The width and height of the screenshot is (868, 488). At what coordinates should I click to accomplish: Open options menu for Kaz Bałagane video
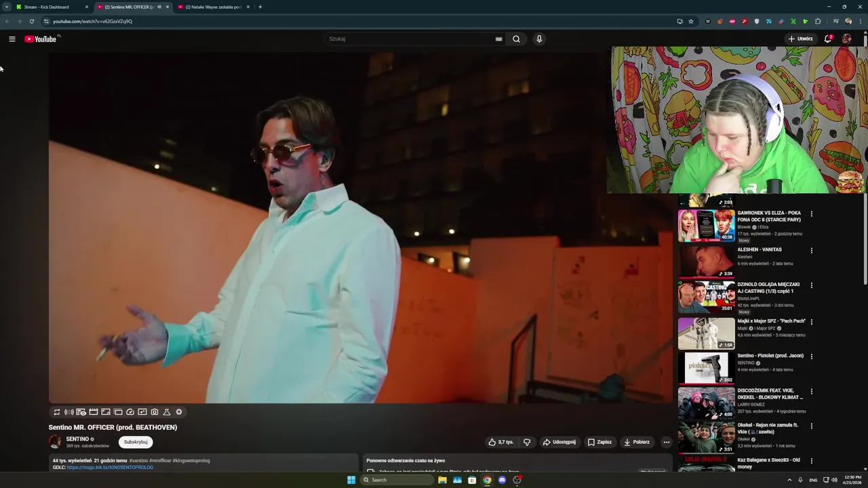pyautogui.click(x=811, y=461)
